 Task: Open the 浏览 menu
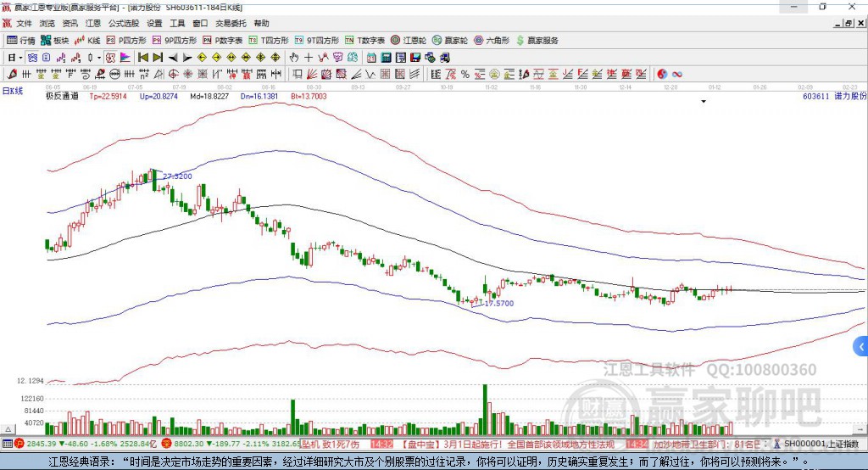click(x=47, y=23)
